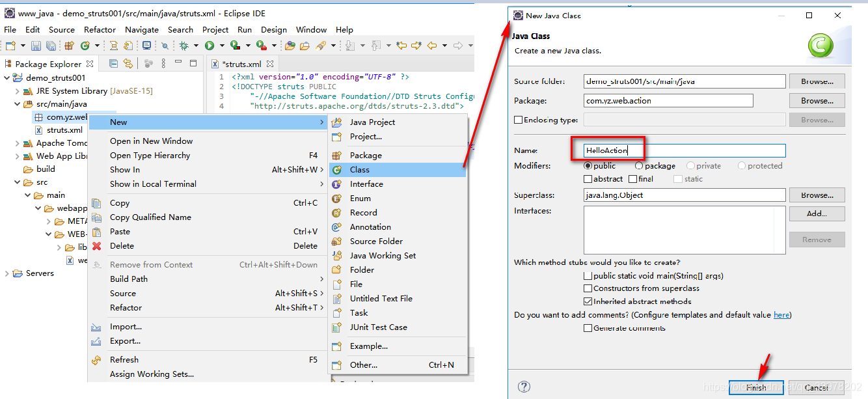Click the Package input field

(668, 101)
